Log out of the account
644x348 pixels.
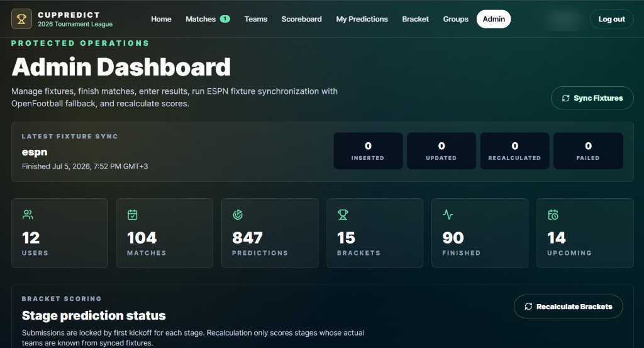click(611, 20)
